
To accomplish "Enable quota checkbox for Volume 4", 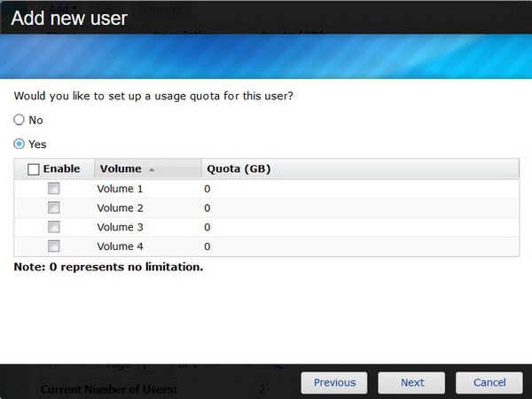I will click(54, 246).
